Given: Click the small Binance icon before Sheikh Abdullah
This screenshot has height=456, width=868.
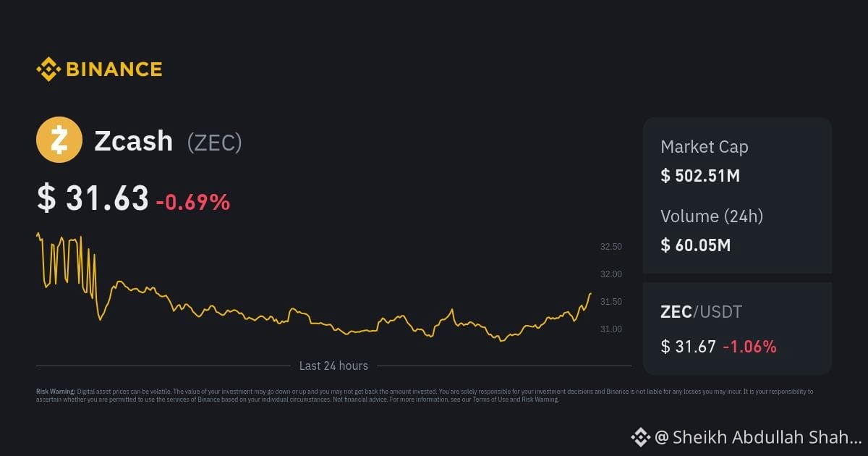Looking at the screenshot, I should tap(640, 436).
